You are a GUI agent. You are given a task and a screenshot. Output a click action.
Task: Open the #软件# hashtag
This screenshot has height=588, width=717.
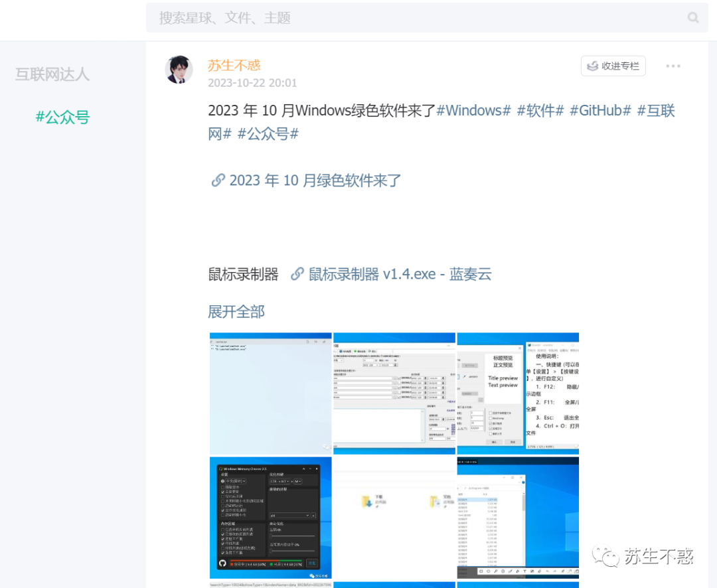pyautogui.click(x=540, y=111)
